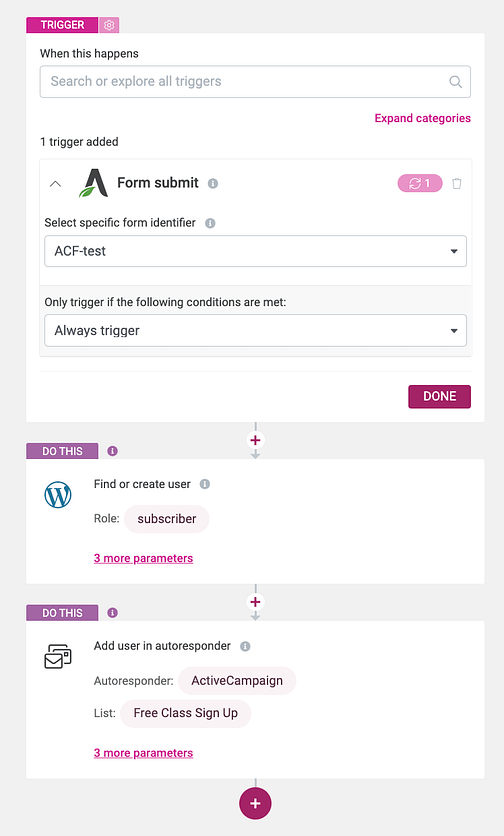Open the ACF-test form identifier dropdown
The height and width of the screenshot is (836, 504).
point(255,251)
